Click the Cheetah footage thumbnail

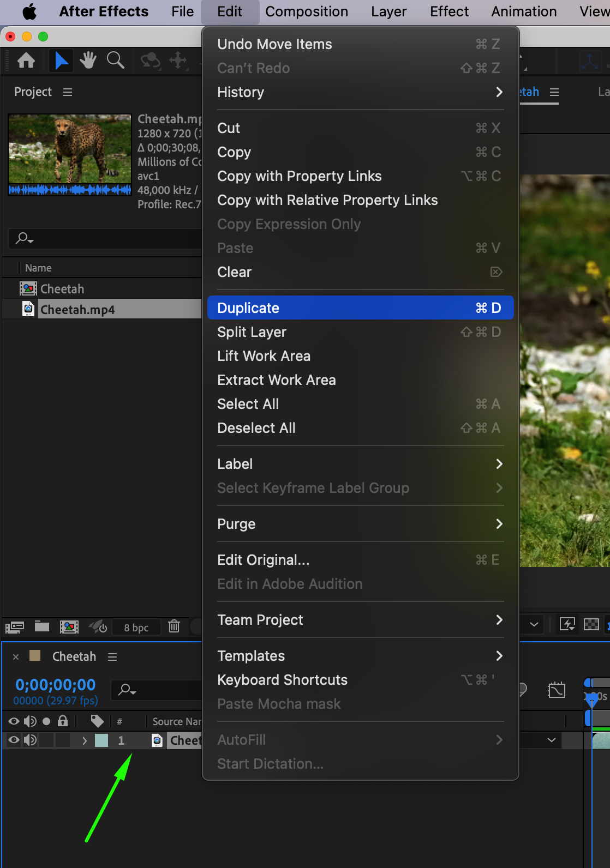coord(70,154)
